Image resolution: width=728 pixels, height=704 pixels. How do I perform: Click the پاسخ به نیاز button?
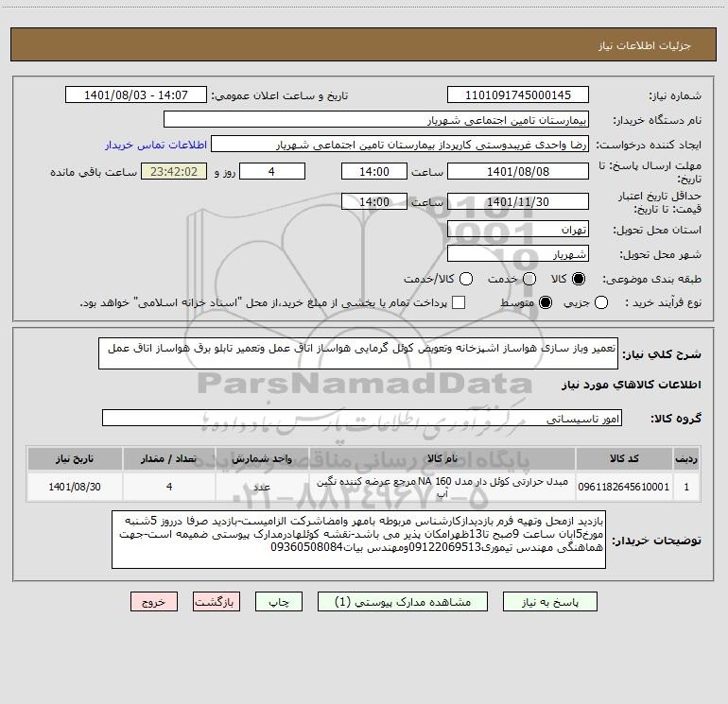(550, 602)
